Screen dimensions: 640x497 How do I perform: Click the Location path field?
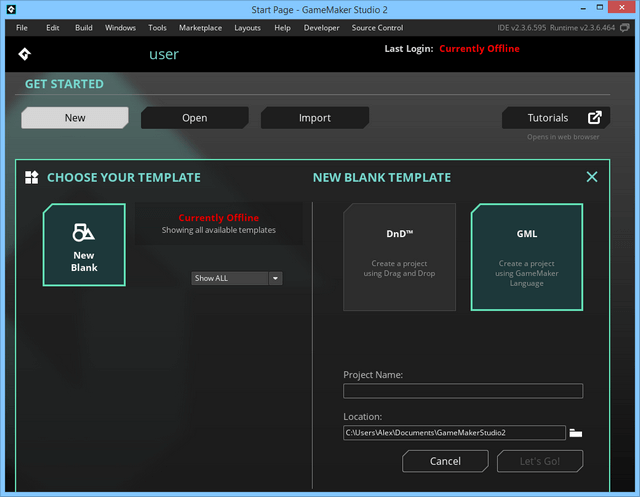tap(454, 433)
